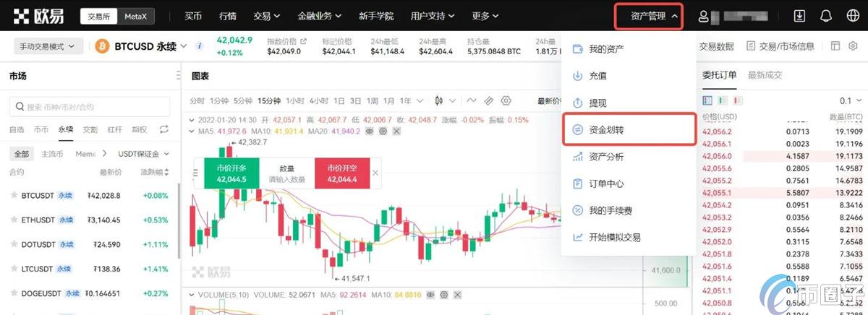Open the download app icon in header

pyautogui.click(x=799, y=16)
